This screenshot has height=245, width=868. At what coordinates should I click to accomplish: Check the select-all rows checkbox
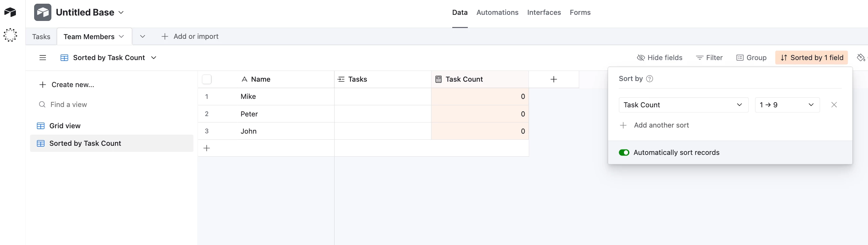[x=207, y=79]
